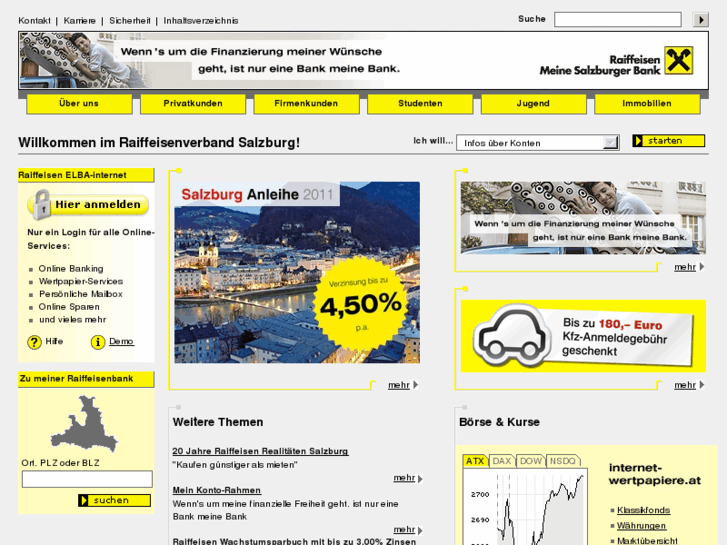
Task: Open the Studenten menu
Action: click(x=420, y=104)
